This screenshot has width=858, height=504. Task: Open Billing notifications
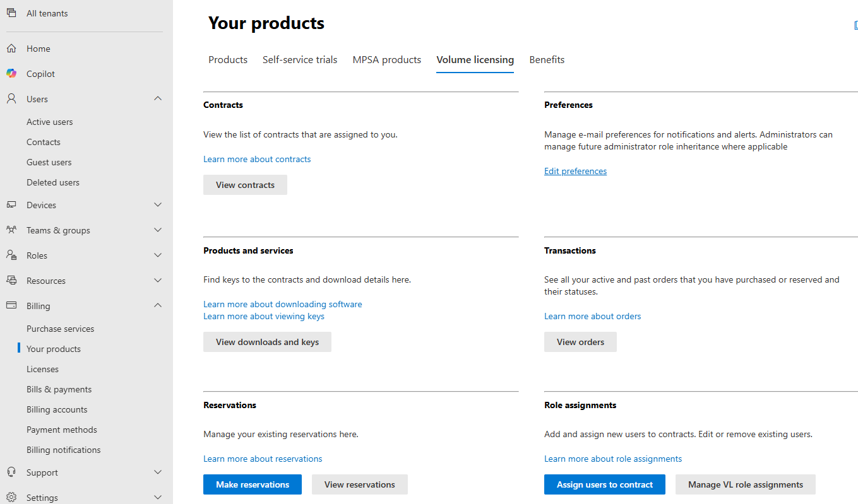(64, 450)
